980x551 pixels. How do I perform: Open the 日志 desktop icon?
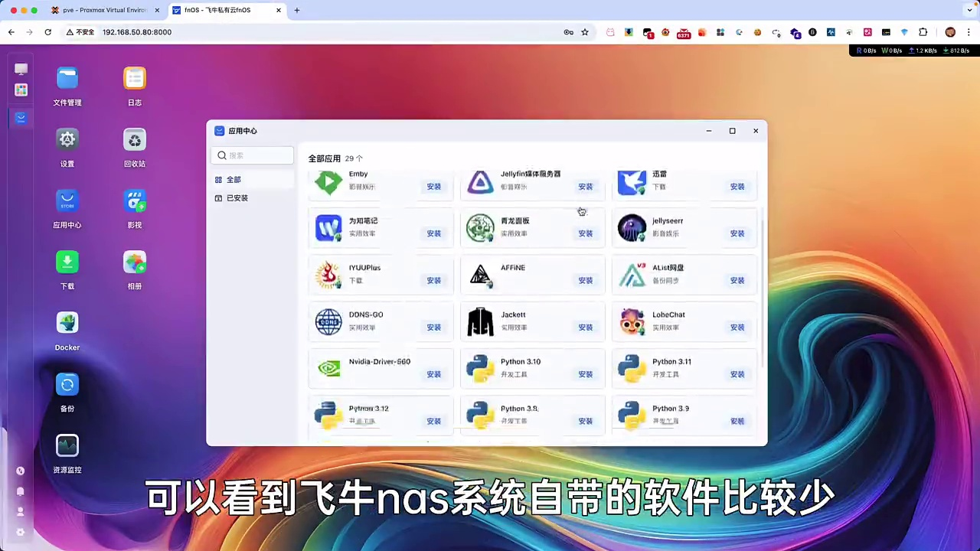point(135,78)
